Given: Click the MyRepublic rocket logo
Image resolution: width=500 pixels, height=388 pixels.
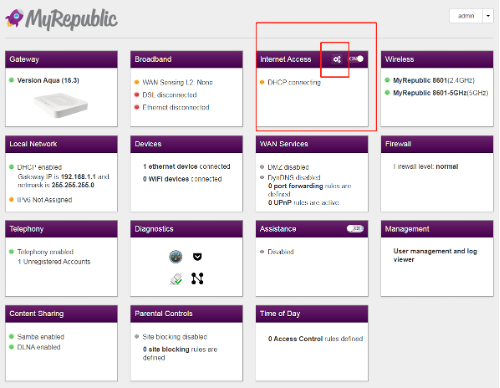Looking at the screenshot, I should (x=15, y=18).
